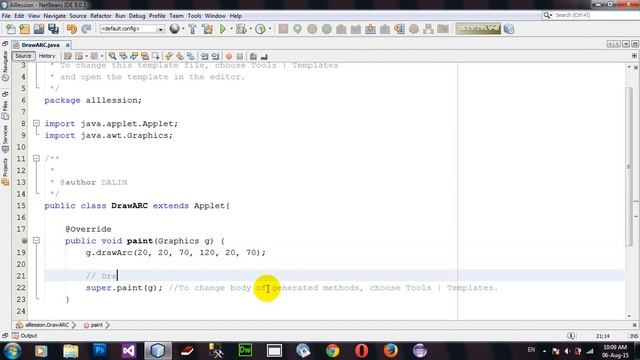Open dropdown arrow next to Profile Project
This screenshot has width=640, height=360.
[x=270, y=29]
